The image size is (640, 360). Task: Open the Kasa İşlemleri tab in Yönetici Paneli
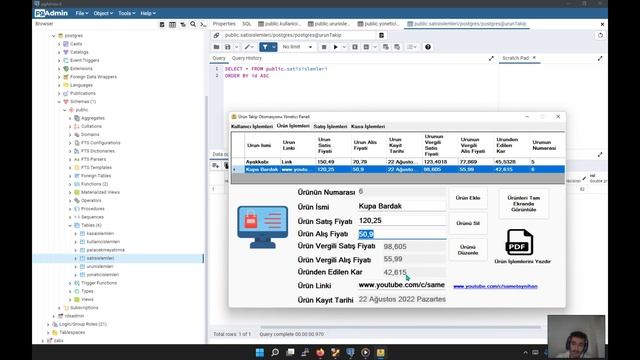368,127
